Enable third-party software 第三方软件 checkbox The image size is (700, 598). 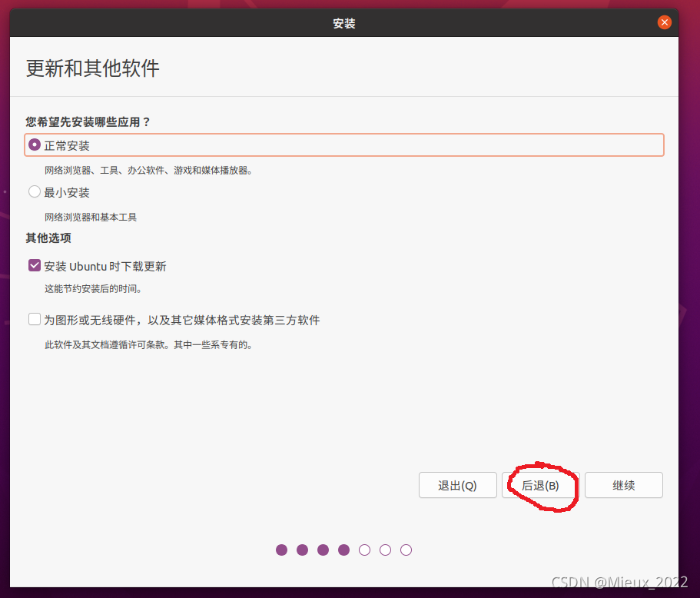(x=35, y=319)
